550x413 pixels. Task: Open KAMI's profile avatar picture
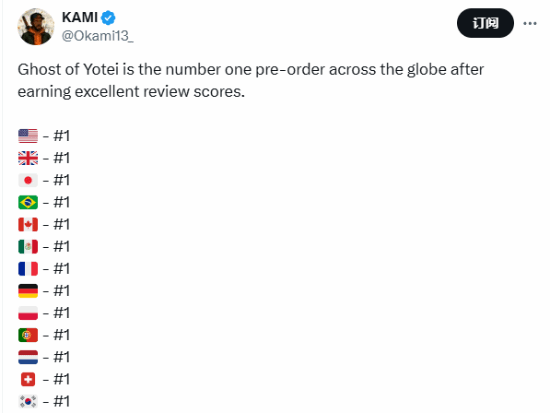[x=36, y=27]
